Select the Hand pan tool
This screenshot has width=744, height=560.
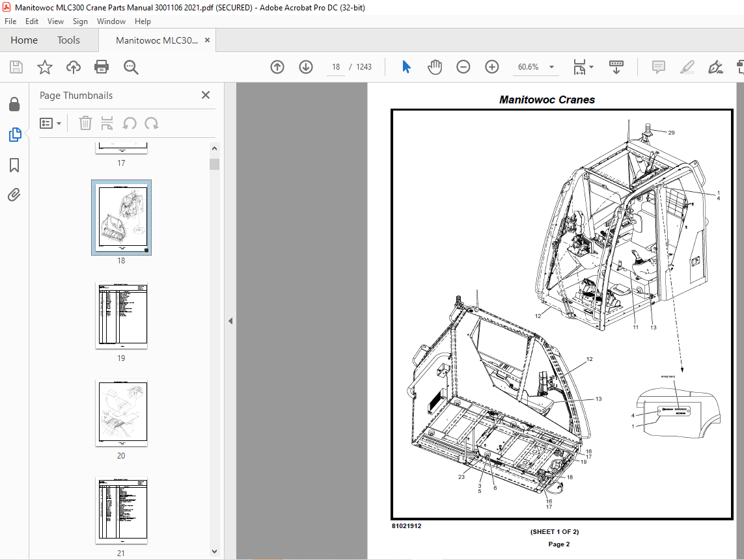[435, 67]
